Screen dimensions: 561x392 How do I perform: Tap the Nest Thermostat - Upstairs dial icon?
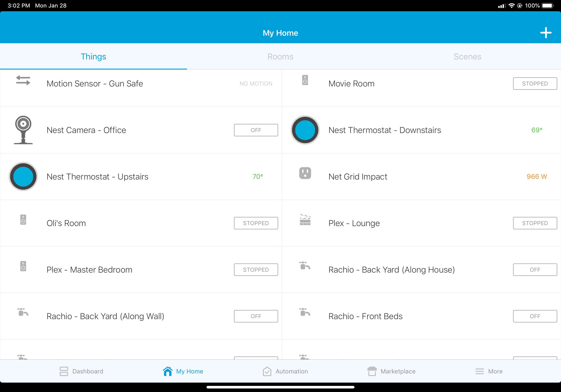tap(23, 176)
